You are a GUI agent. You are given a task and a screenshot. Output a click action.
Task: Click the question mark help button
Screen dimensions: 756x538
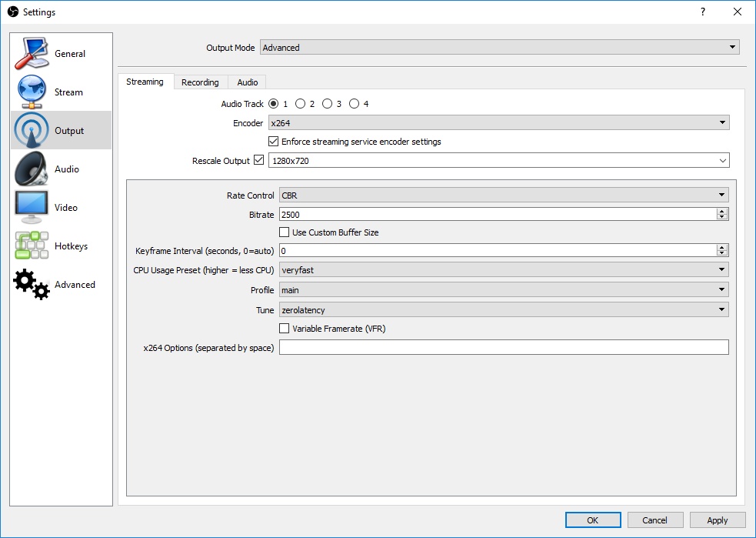click(x=702, y=12)
